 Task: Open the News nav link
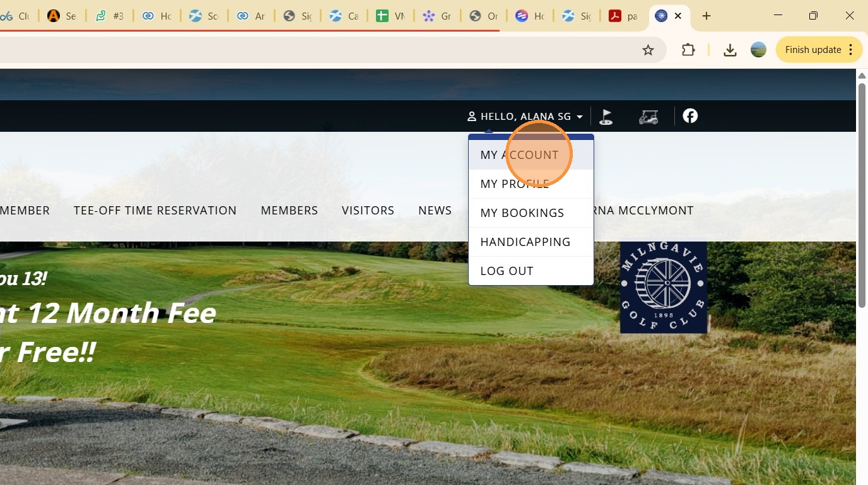(435, 211)
